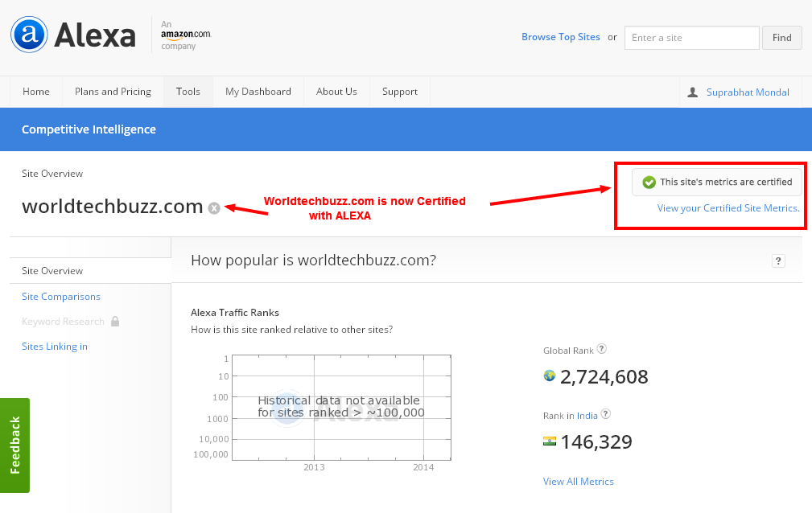
Task: Open Sites Linking in sidebar link
Action: (55, 347)
